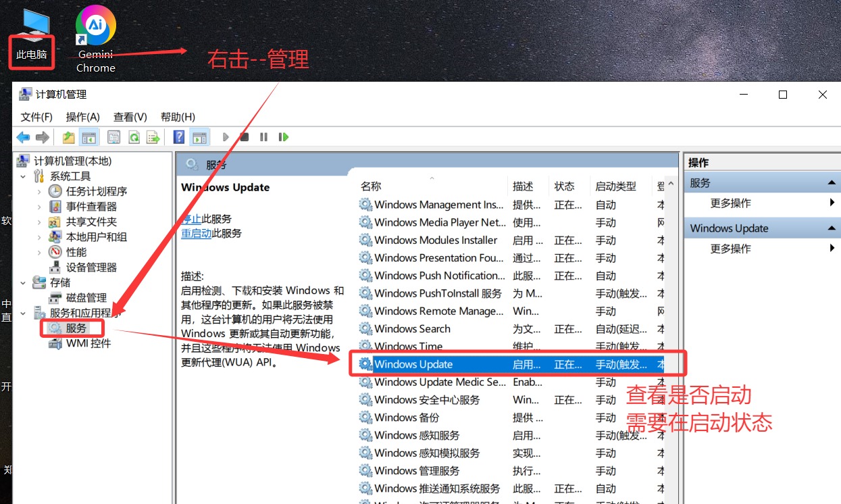The width and height of the screenshot is (841, 504).
Task: Expand the 性能 node chevron
Action: (x=39, y=253)
